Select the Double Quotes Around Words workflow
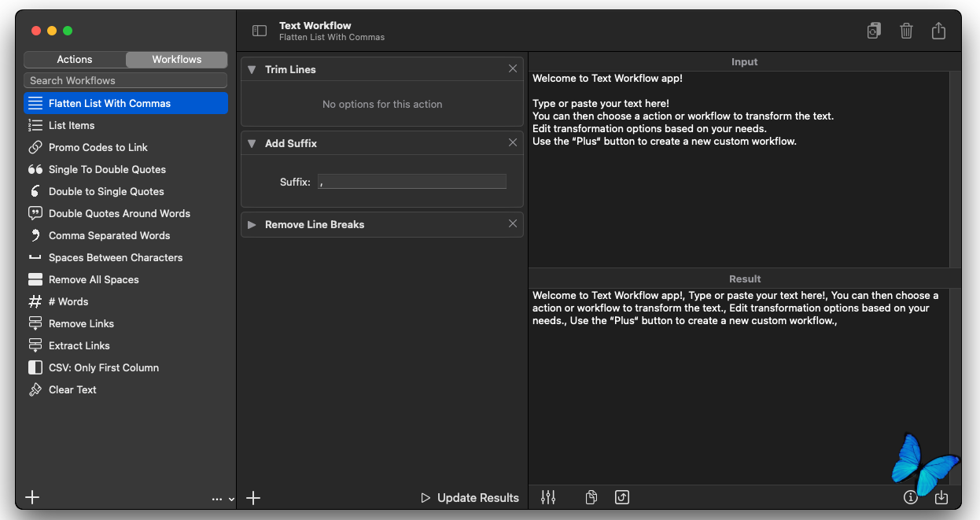This screenshot has height=520, width=980. 126,213
